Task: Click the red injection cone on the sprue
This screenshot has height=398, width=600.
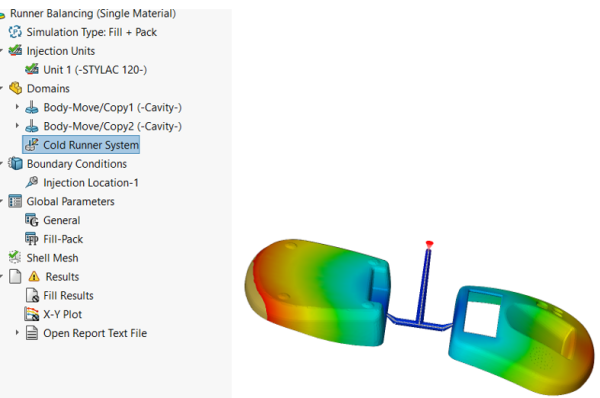Action: pos(429,244)
